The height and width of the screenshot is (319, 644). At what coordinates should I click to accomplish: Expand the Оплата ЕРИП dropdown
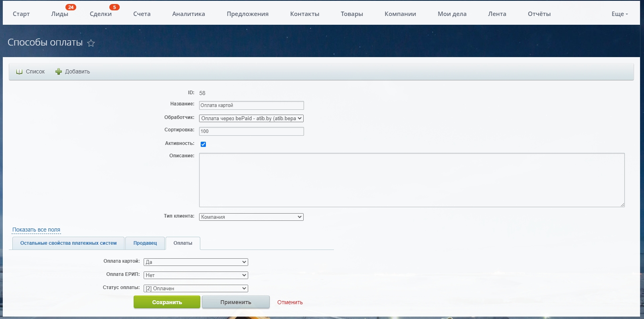coord(196,275)
